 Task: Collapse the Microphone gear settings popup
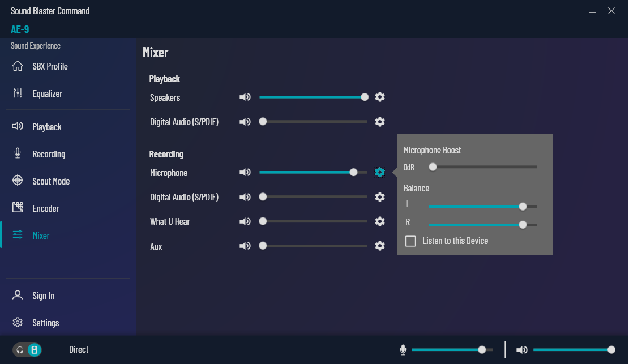coord(380,173)
